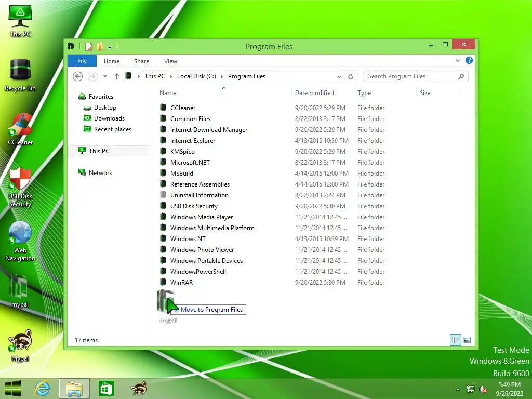
Task: Open Explorer Help question mark icon
Action: point(469,60)
